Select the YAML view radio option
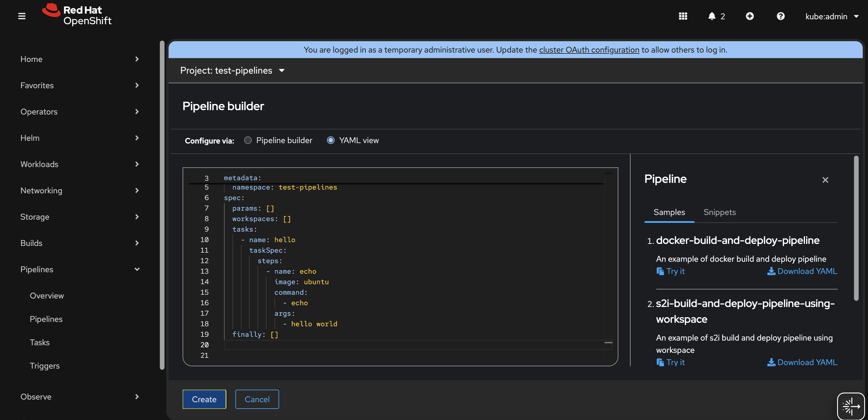This screenshot has height=420, width=868. point(330,140)
